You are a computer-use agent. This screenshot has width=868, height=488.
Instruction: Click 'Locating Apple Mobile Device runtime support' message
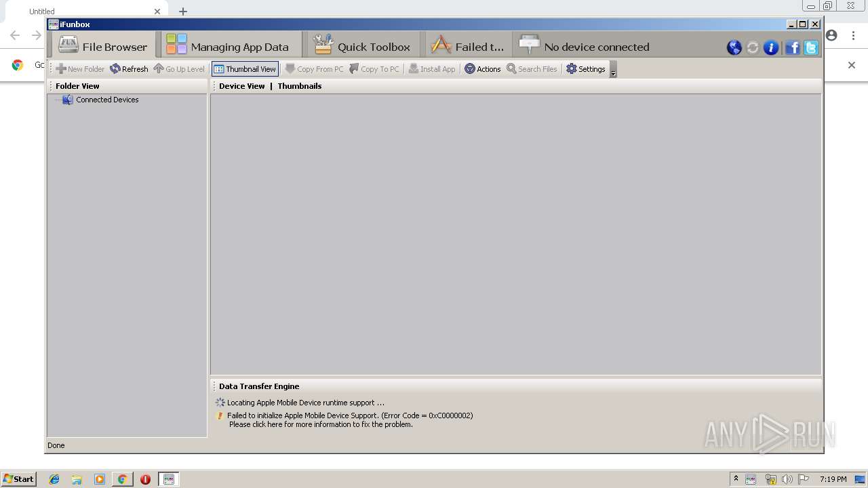tap(306, 403)
